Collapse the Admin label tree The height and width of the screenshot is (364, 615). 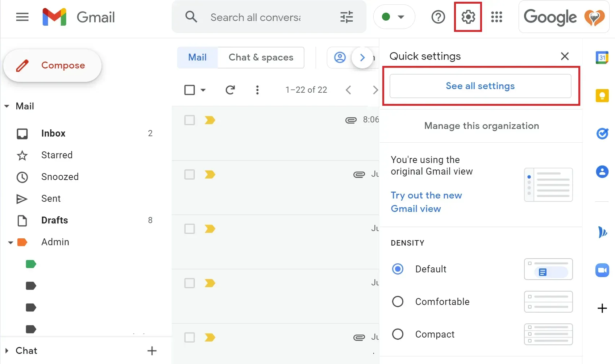pos(11,242)
